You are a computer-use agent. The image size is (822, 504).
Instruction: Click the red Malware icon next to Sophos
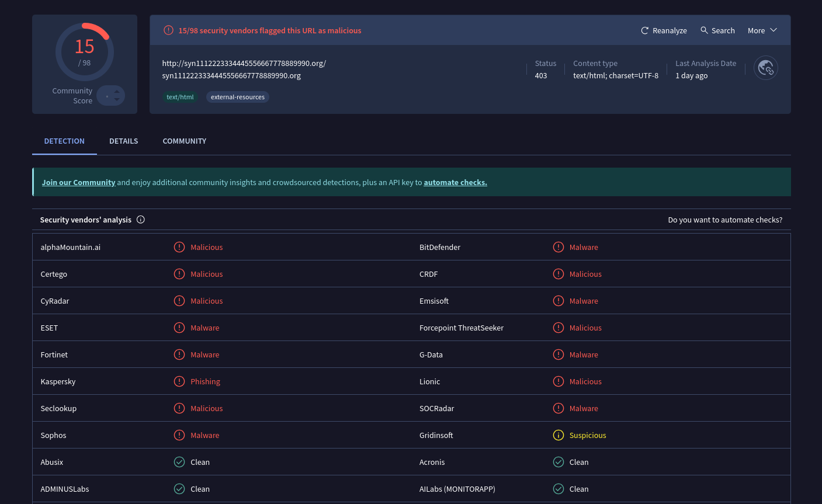[x=179, y=435]
